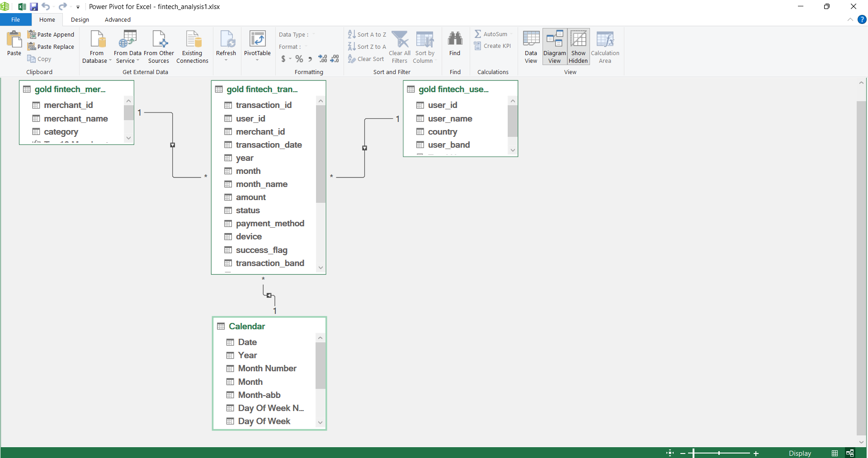Image resolution: width=868 pixels, height=458 pixels.
Task: Apply thousands separator comma format
Action: (x=310, y=59)
